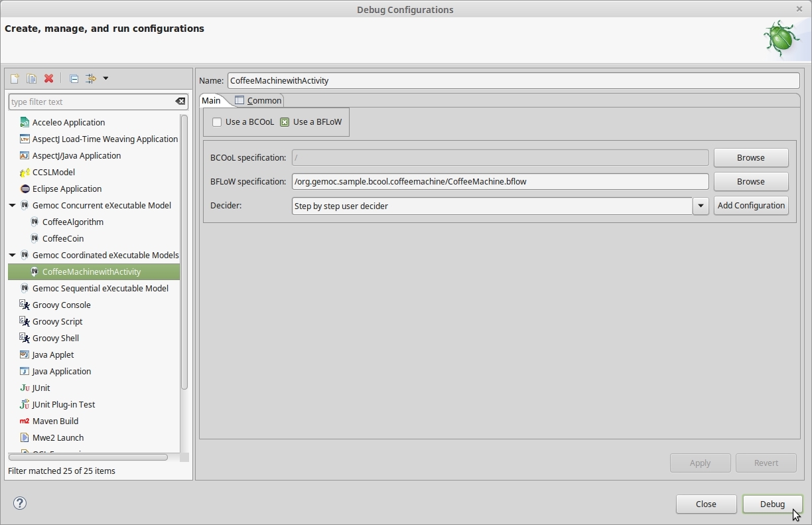Click the Name text field
The width and height of the screenshot is (812, 525).
[513, 80]
